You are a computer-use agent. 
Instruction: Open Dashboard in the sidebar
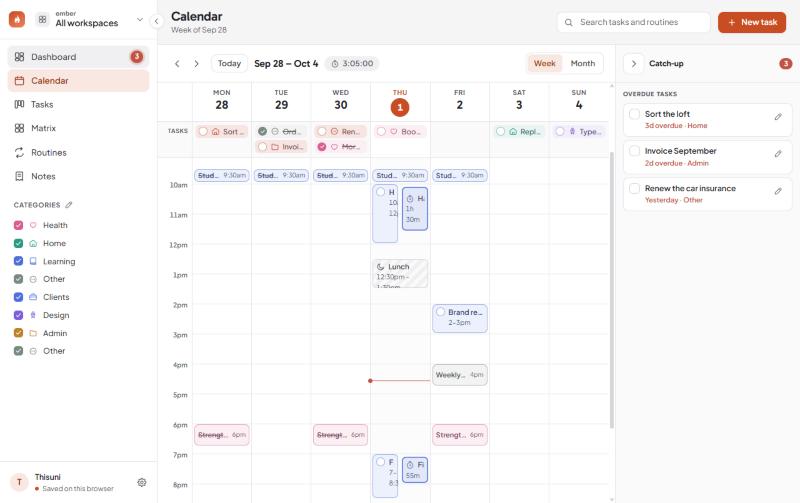pyautogui.click(x=78, y=57)
